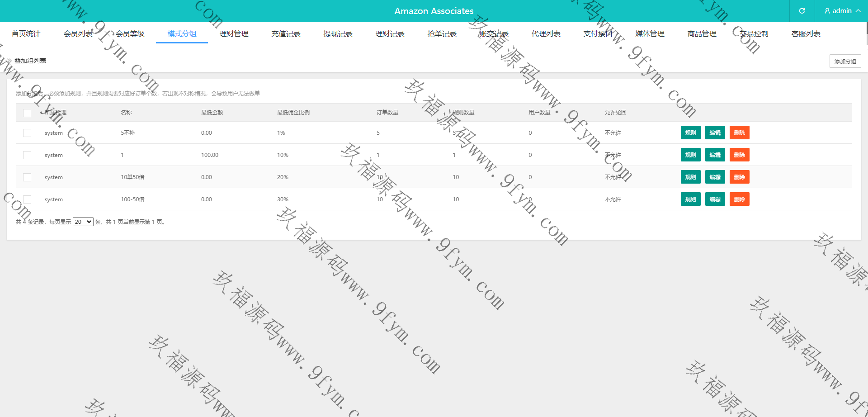The image size is (868, 417).
Task: Check the box for the 5不补 row
Action: (27, 133)
